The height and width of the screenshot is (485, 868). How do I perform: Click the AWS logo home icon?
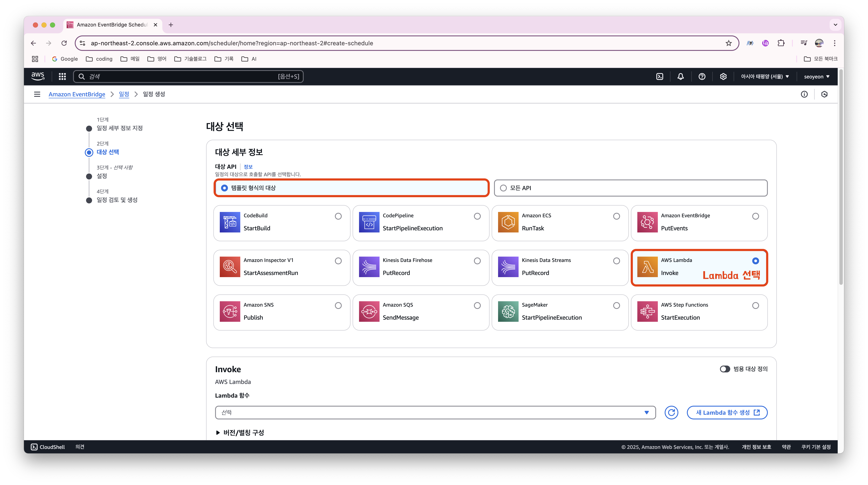click(38, 76)
